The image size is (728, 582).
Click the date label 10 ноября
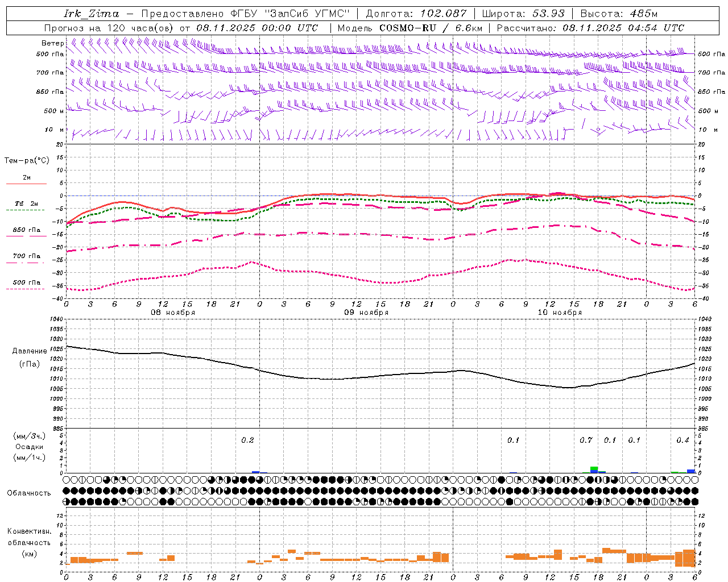point(560,313)
